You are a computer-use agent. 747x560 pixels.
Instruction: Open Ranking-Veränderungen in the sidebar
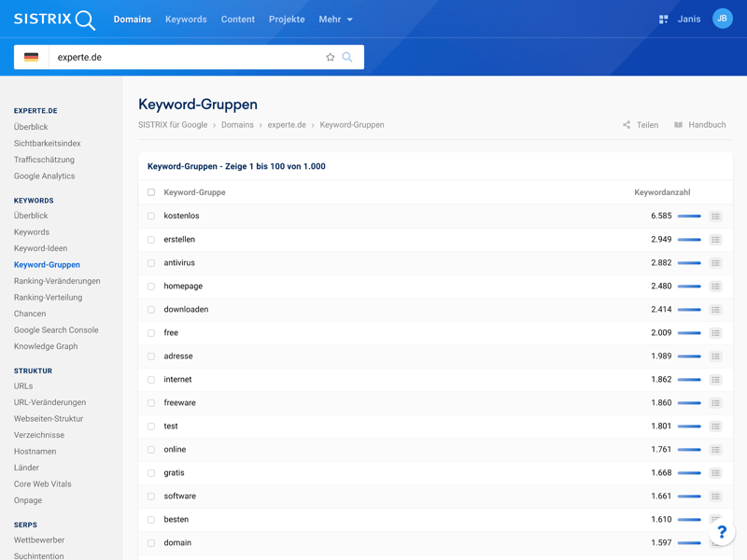point(57,281)
